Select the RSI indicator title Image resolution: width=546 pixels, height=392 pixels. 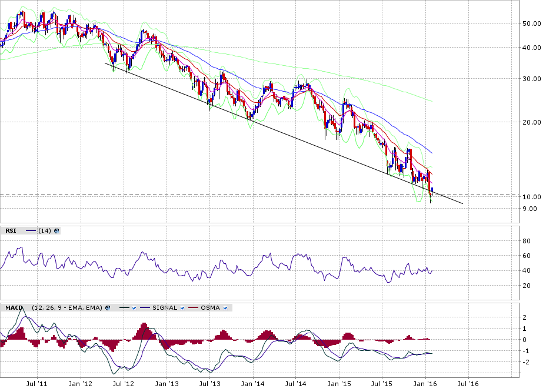[10, 231]
